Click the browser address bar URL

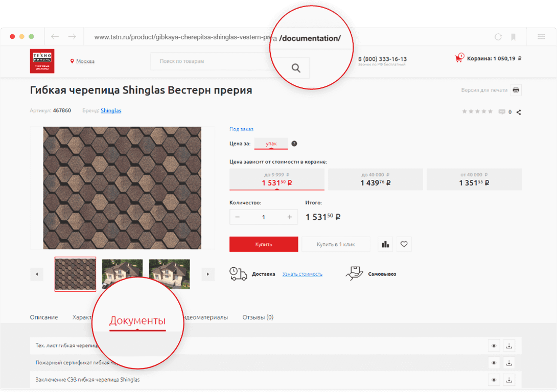(217, 37)
